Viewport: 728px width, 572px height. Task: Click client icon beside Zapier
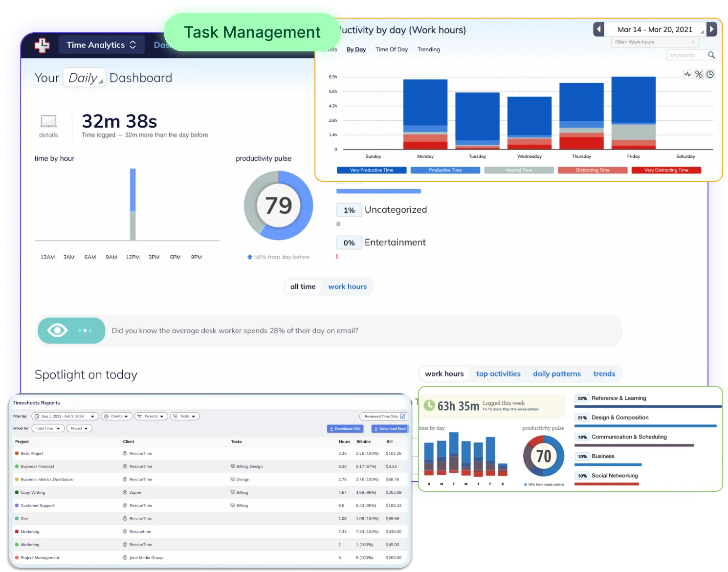[x=125, y=492]
